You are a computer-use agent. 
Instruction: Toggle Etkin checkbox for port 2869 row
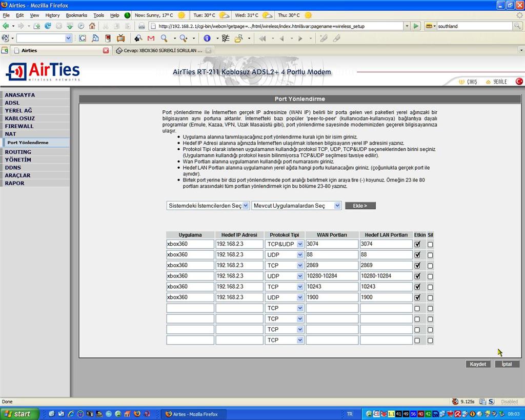coord(417,266)
